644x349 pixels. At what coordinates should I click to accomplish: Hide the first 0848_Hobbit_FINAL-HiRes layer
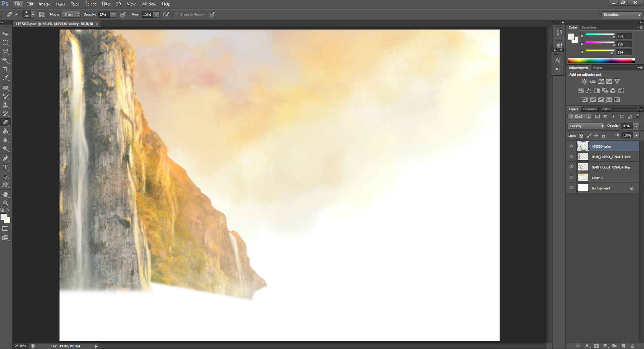(571, 157)
